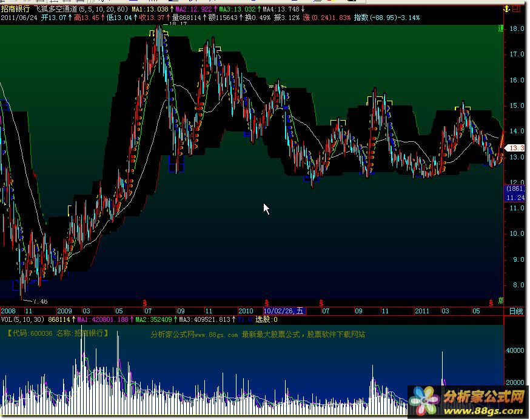Click the red $ marker above 2010 07
The width and height of the screenshot is (530, 420).
click(321, 302)
